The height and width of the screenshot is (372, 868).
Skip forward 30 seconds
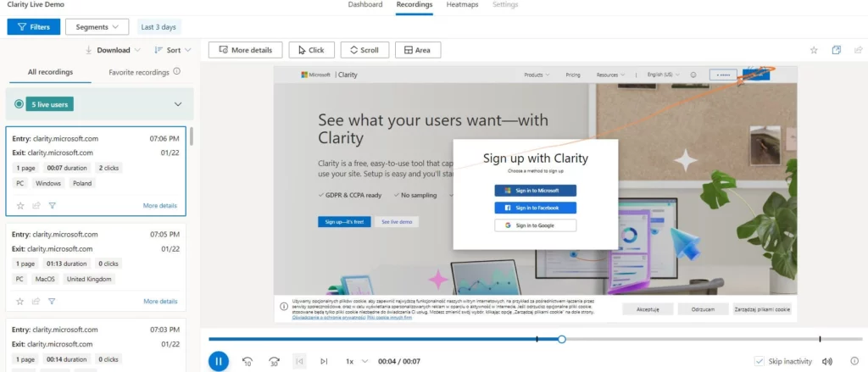click(273, 361)
